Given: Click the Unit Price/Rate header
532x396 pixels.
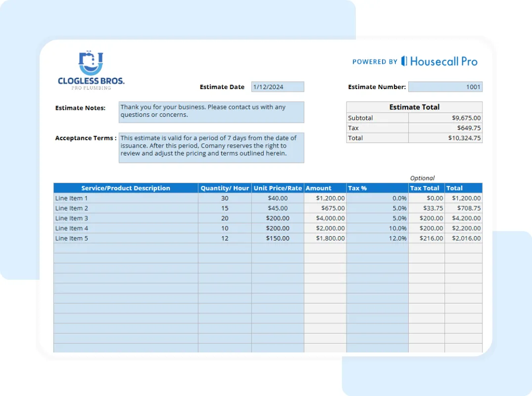Looking at the screenshot, I should click(278, 188).
